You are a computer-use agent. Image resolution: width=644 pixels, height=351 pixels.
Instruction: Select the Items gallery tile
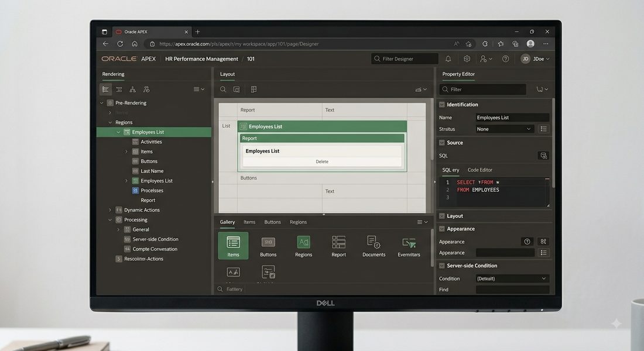coord(233,246)
